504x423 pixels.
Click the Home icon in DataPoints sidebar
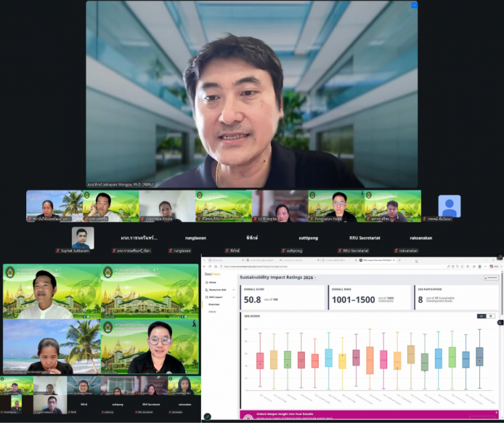[207, 282]
